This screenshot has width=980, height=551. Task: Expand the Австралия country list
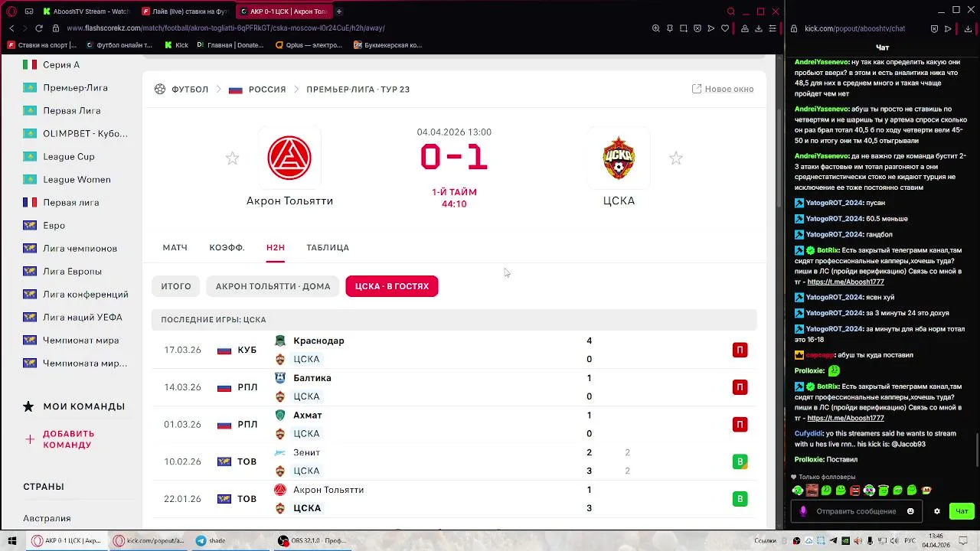tap(47, 518)
